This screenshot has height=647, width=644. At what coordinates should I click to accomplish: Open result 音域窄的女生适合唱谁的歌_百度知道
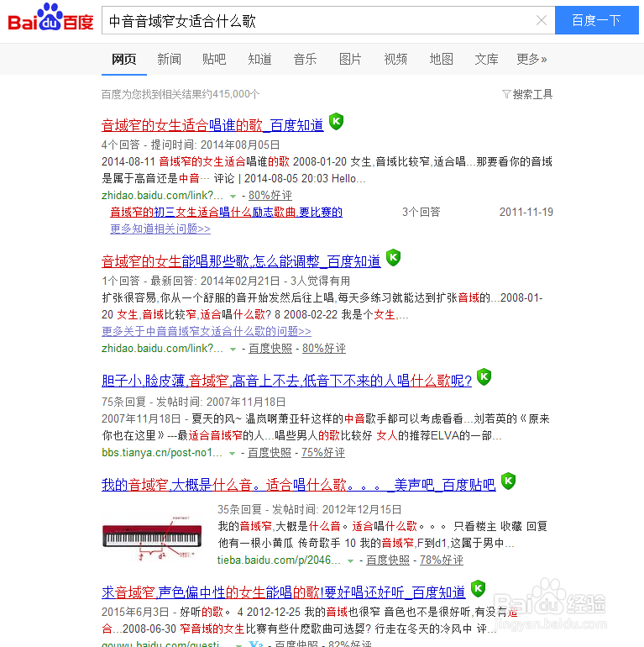(x=212, y=125)
